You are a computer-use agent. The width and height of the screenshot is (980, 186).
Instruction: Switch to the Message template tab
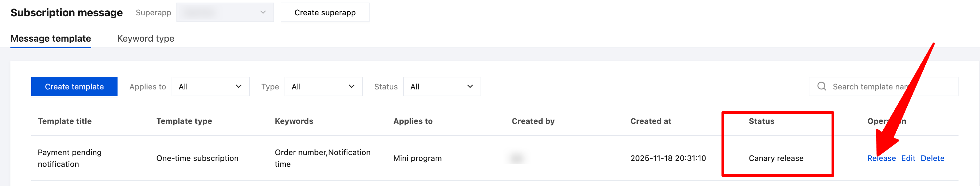click(x=50, y=39)
